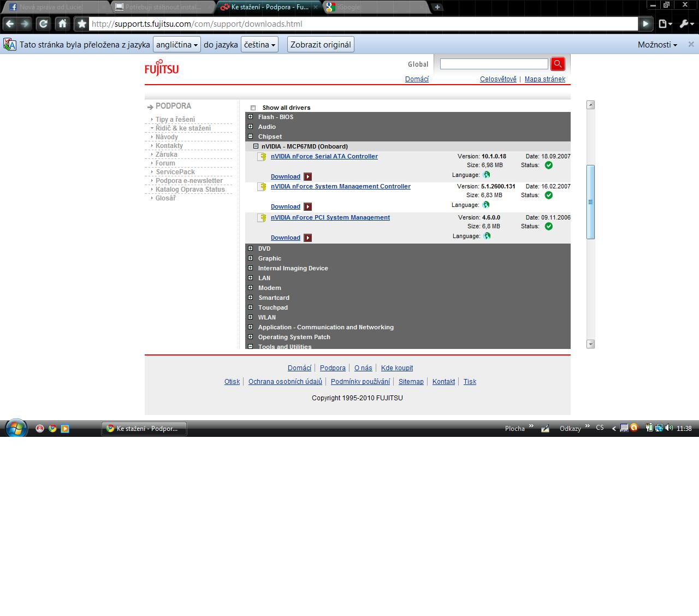The image size is (699, 616).
Task: Click the Ochrana osobních údajů footer link
Action: (285, 382)
